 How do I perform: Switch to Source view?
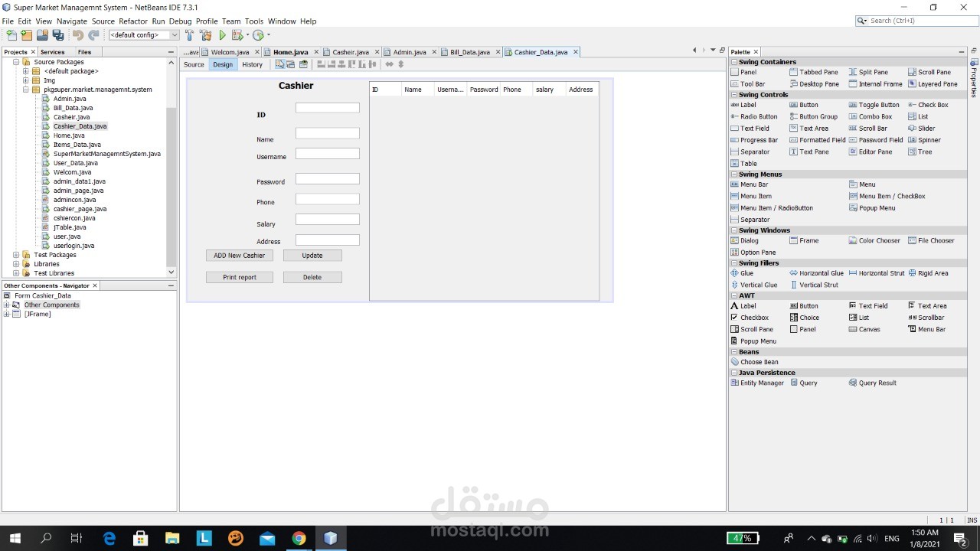[x=194, y=64]
